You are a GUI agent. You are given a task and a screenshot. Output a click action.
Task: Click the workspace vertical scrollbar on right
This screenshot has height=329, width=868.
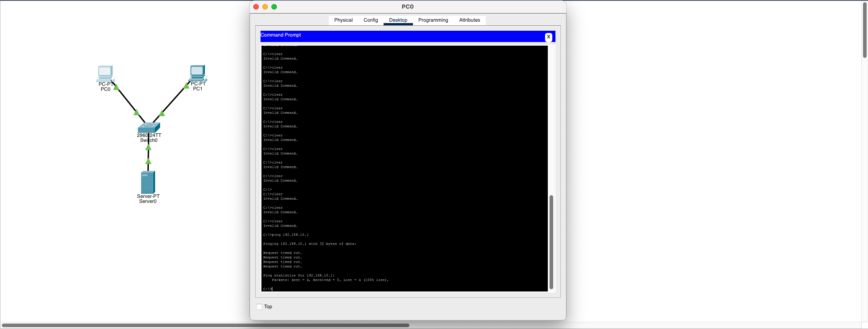(x=865, y=29)
